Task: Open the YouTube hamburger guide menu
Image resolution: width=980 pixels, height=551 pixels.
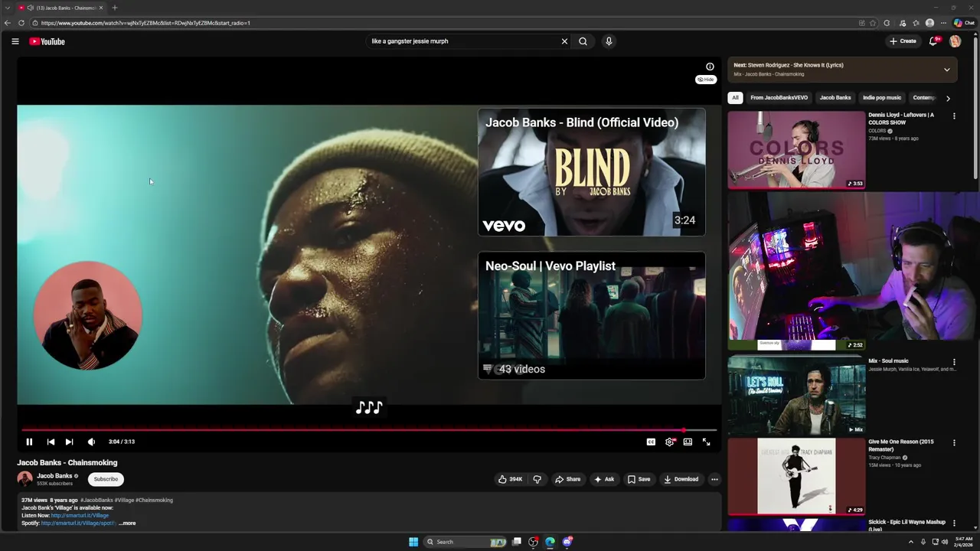Action: coord(15,41)
